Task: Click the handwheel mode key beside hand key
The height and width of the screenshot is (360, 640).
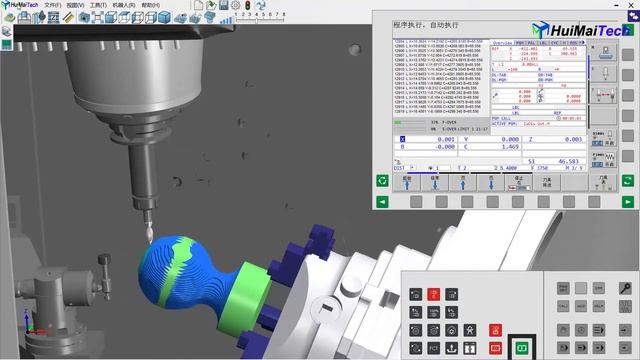Action: point(581,330)
